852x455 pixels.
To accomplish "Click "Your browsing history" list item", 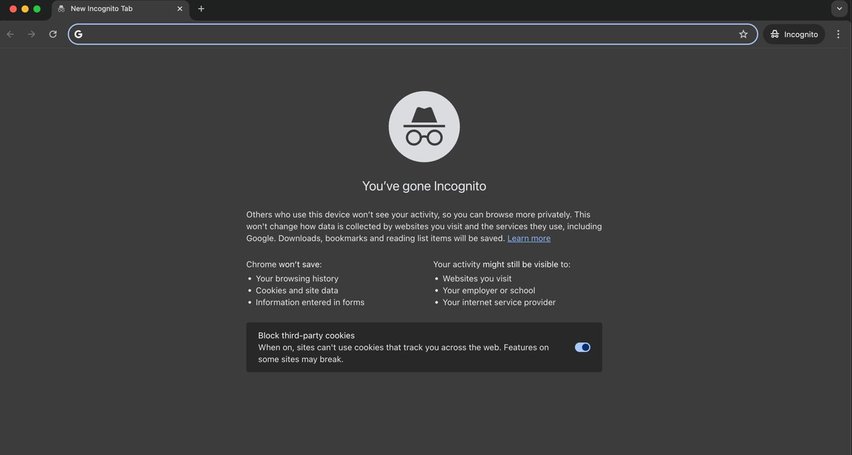I will tap(297, 278).
